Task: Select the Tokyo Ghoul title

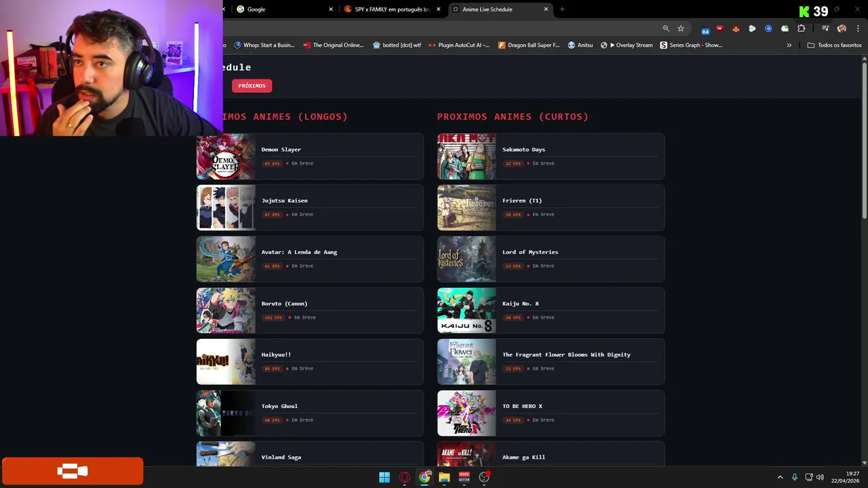Action: (279, 406)
